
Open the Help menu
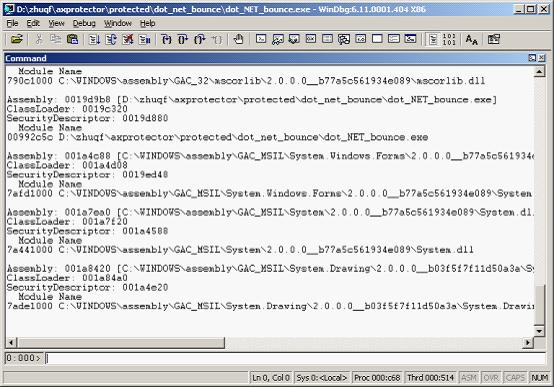pos(147,23)
